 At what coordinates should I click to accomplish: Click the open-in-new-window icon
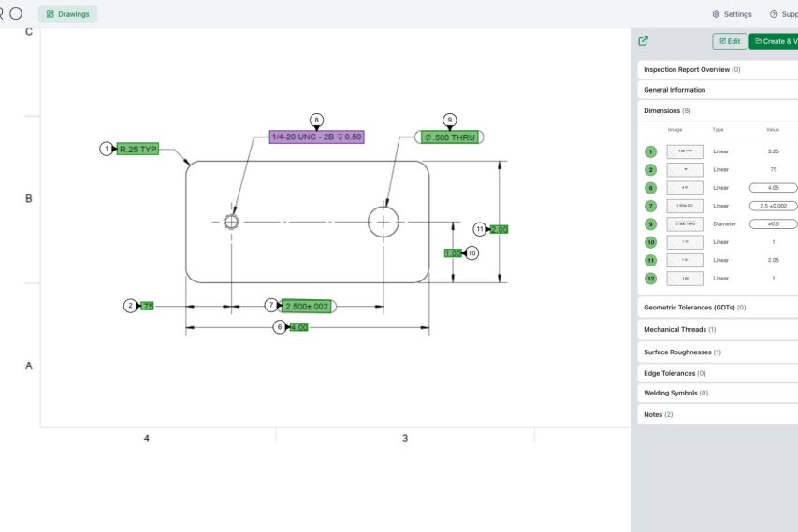[x=643, y=41]
